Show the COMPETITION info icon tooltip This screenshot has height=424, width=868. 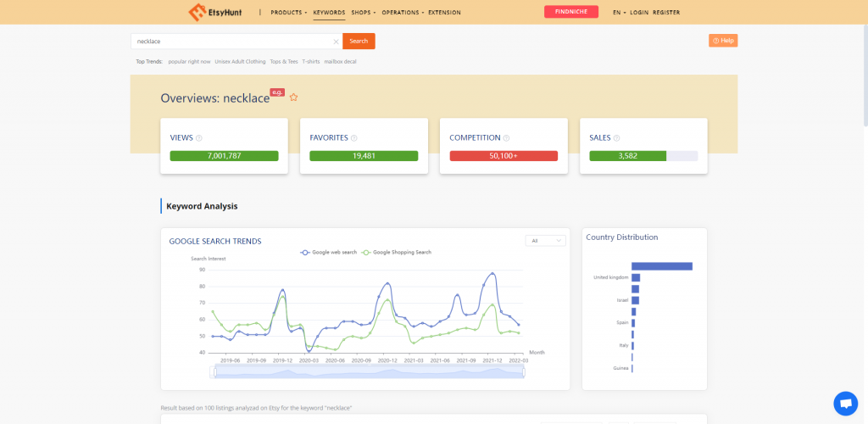506,138
